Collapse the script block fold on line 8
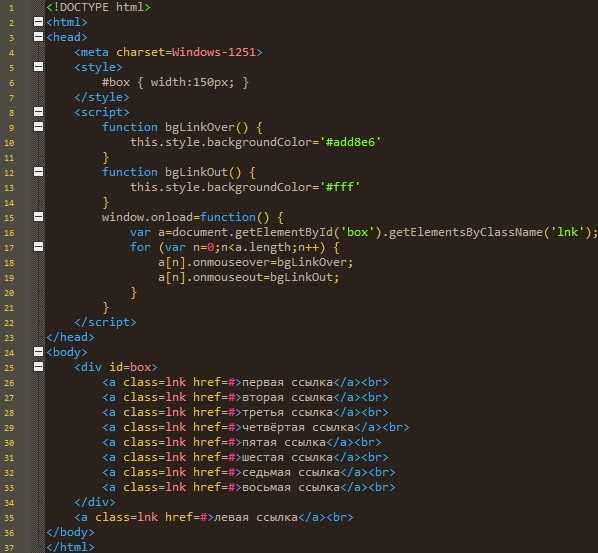 coord(39,111)
